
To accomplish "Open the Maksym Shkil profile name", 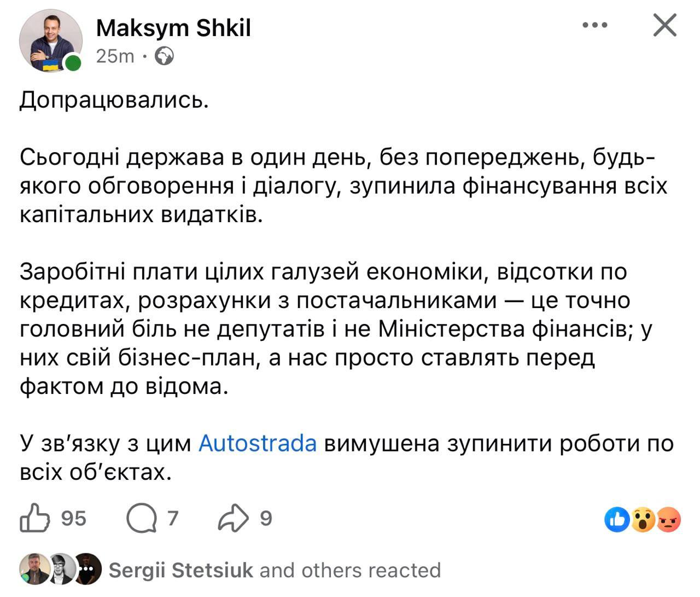I will [173, 28].
